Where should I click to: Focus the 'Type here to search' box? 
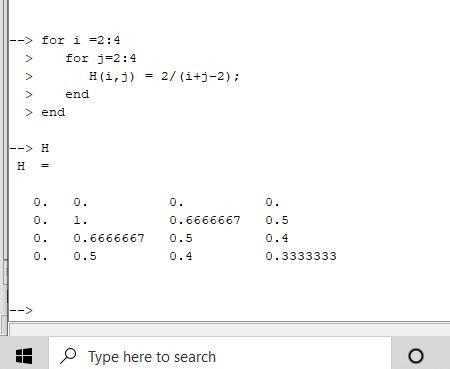pos(220,355)
